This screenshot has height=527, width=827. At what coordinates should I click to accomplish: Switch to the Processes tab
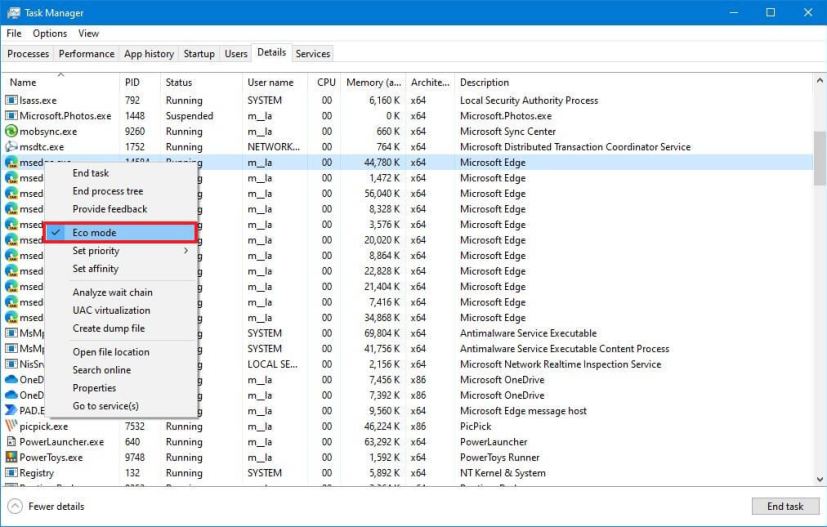[x=28, y=54]
